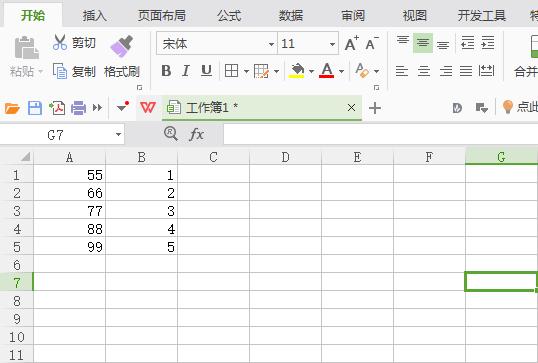
Task: Toggle bold formatting
Action: click(166, 71)
